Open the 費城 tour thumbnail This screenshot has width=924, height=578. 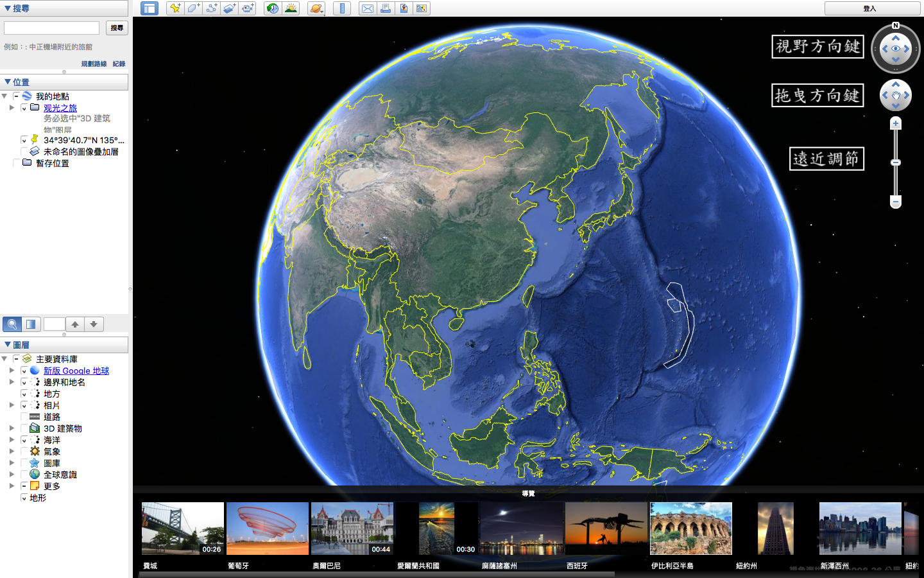coord(183,529)
